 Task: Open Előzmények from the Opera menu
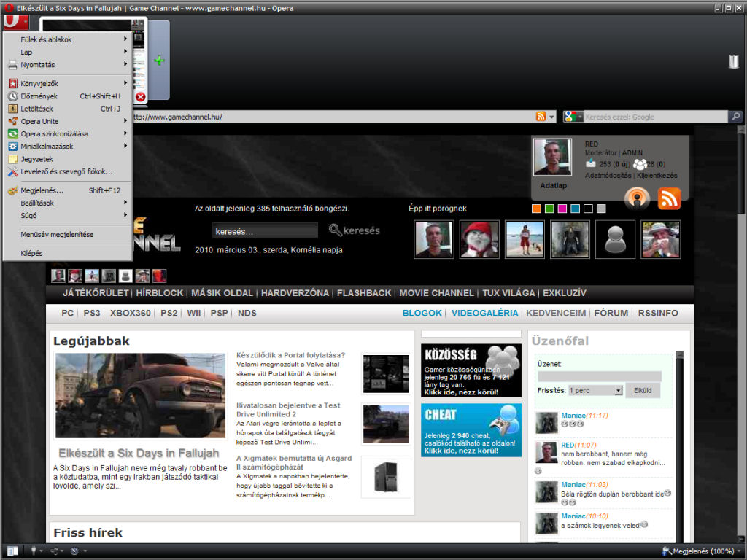pos(39,96)
